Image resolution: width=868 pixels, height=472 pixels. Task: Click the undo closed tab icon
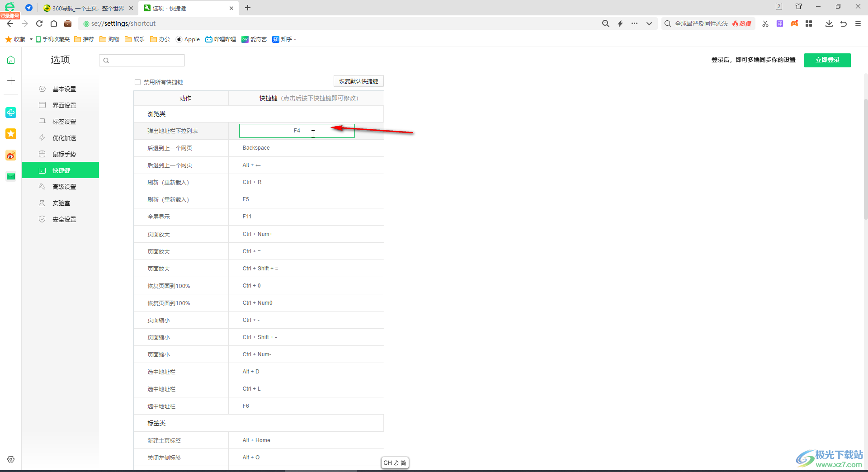[844, 24]
